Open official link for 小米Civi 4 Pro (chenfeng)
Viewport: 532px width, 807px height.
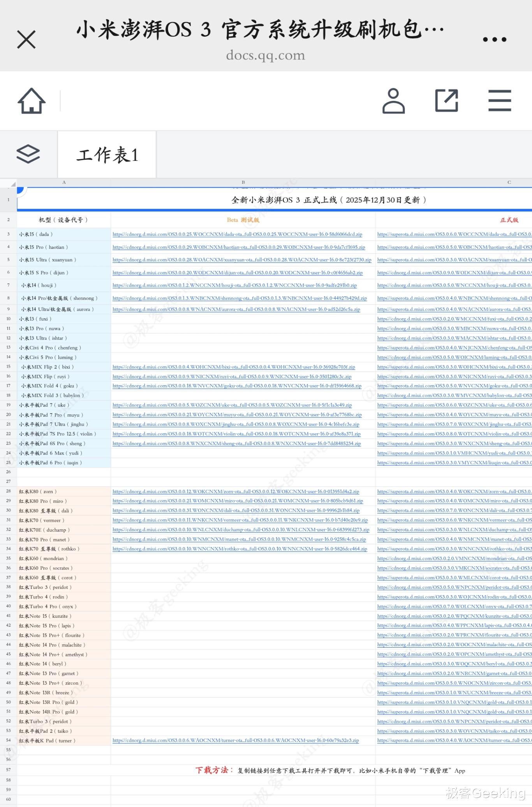pyautogui.click(x=454, y=348)
